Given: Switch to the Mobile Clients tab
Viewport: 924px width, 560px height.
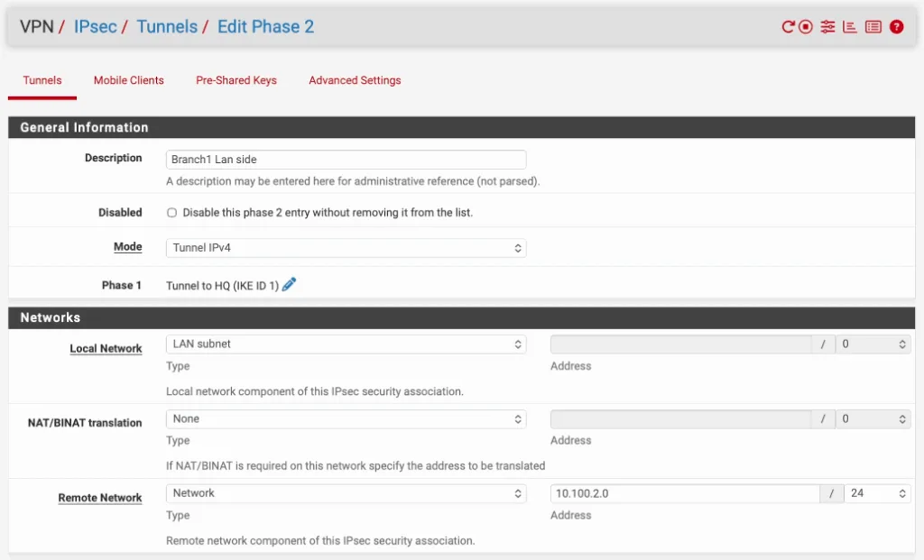Looking at the screenshot, I should point(129,80).
